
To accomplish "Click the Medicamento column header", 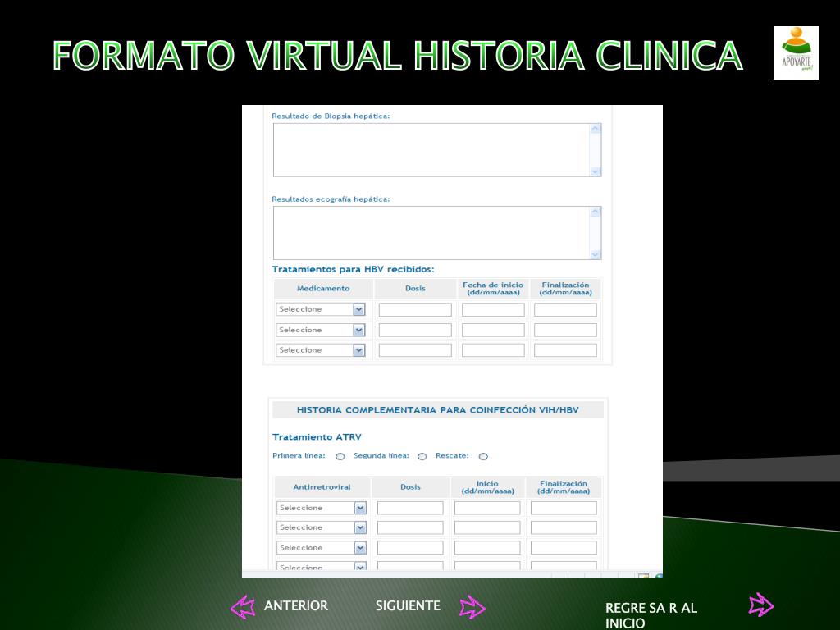I will pos(323,289).
